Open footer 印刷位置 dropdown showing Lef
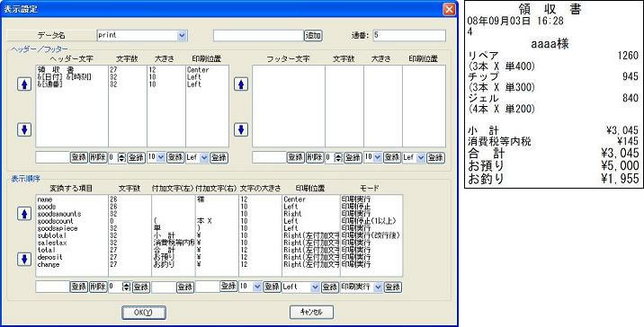The width and height of the screenshot is (644, 327). tap(420, 157)
